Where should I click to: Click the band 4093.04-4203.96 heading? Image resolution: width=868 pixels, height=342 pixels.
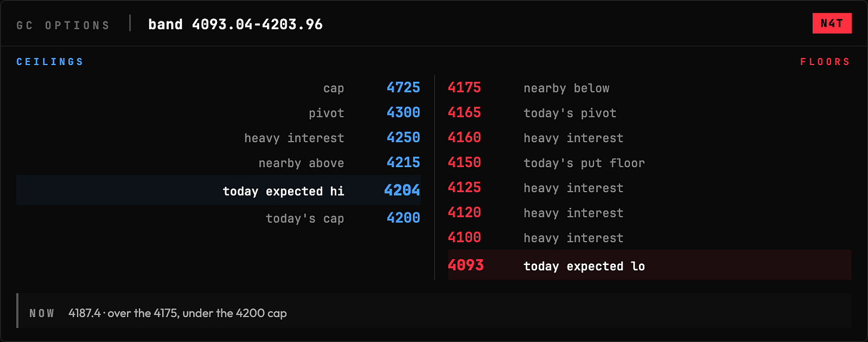point(235,24)
